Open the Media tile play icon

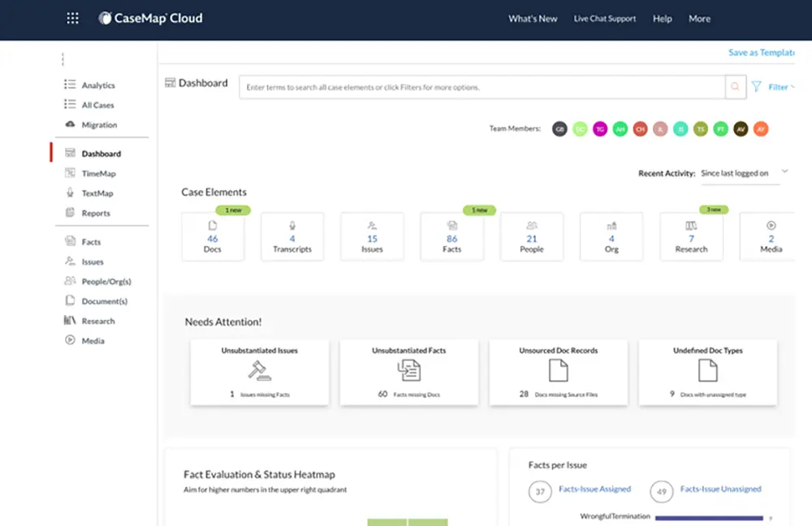(771, 226)
